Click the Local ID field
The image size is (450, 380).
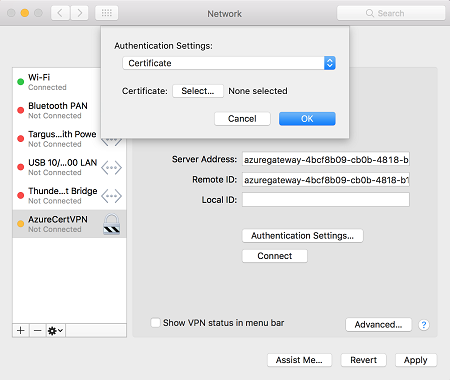(326, 200)
